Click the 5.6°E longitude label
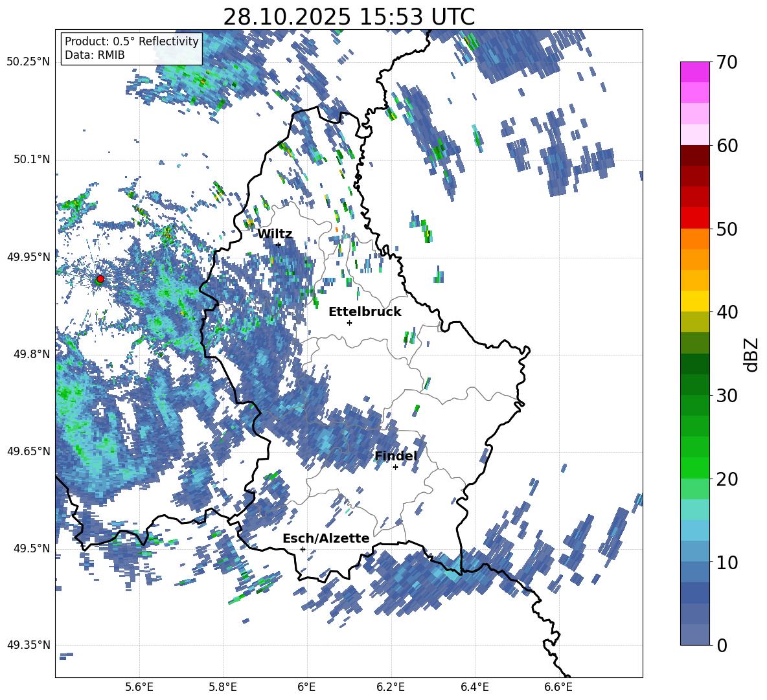Viewport: 767px width, 700px height. pyautogui.click(x=139, y=687)
